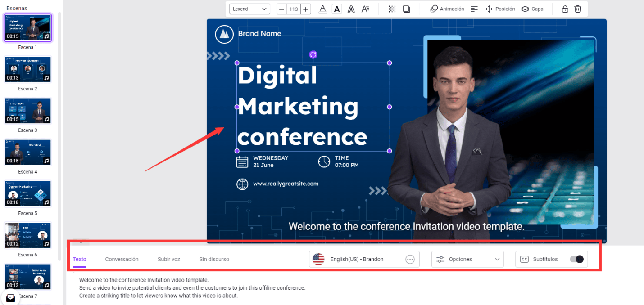Select the Sin discurso tab
Viewport: 644px width, 305px height.
point(214,259)
